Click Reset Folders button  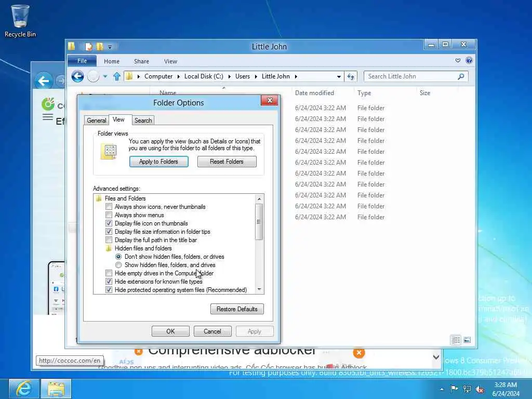pyautogui.click(x=227, y=162)
